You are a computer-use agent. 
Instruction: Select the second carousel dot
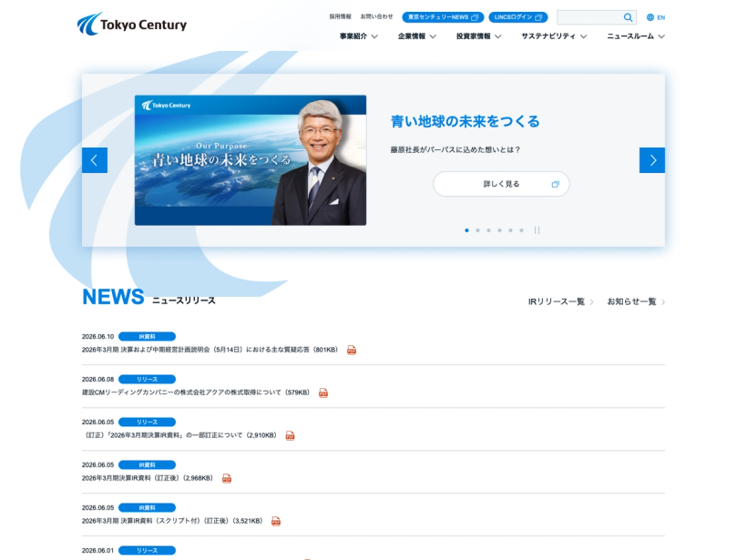[478, 230]
